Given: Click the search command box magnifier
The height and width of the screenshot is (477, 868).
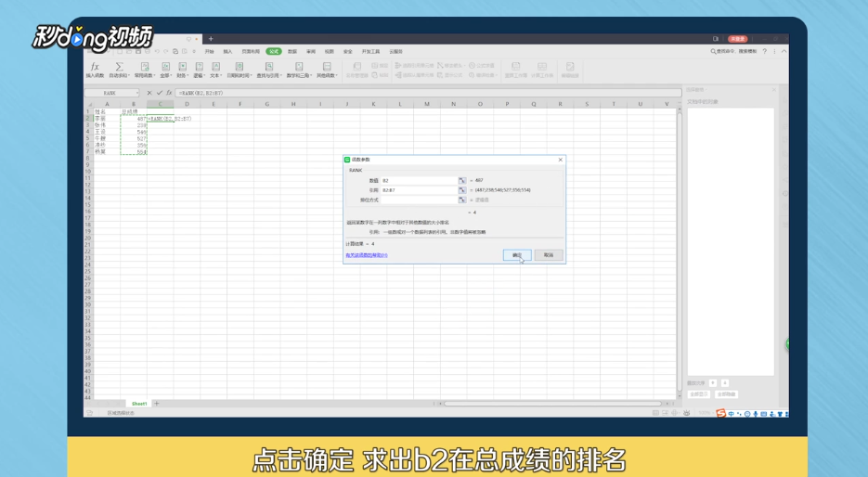Looking at the screenshot, I should [713, 51].
